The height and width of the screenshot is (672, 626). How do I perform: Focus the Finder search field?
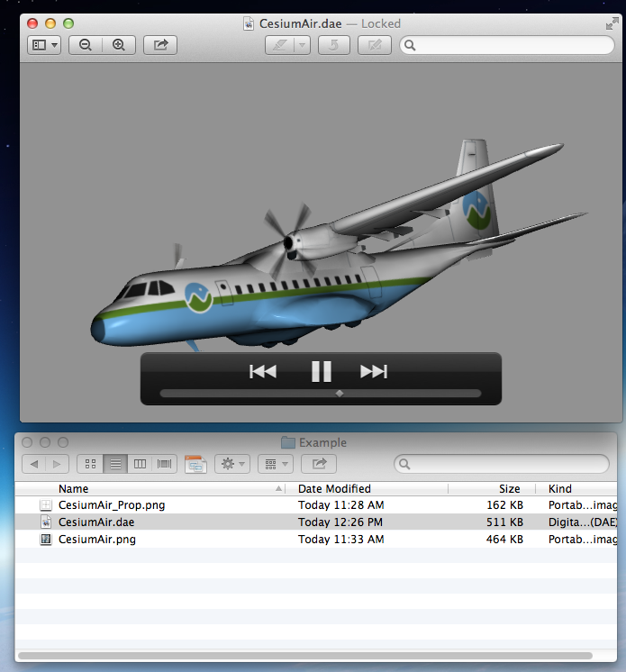pos(502,464)
